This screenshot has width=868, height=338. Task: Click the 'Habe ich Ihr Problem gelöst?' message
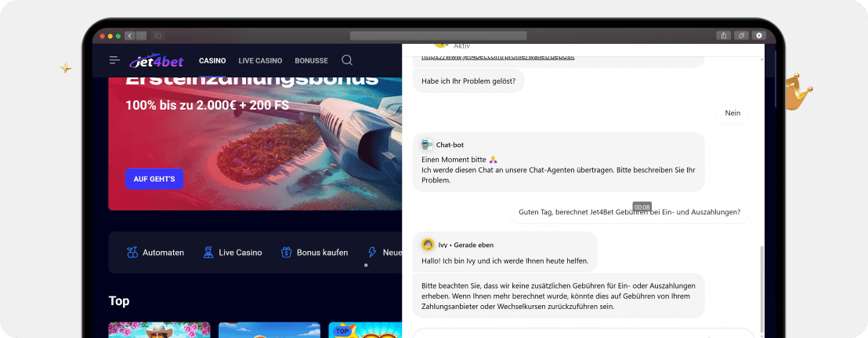tap(468, 81)
